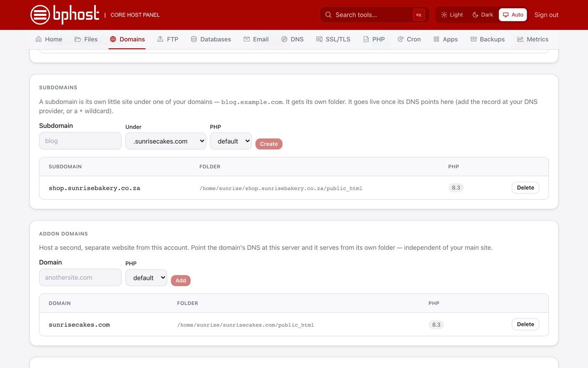Click the /home/sunrise/sunrisecakes.com/public_html folder path
Image resolution: width=588 pixels, height=368 pixels.
246,325
